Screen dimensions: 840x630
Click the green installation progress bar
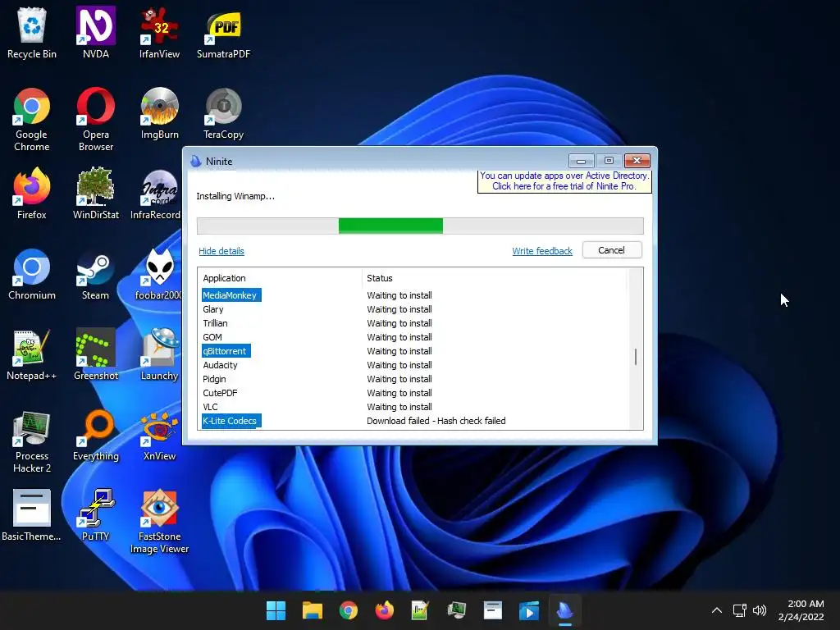390,226
